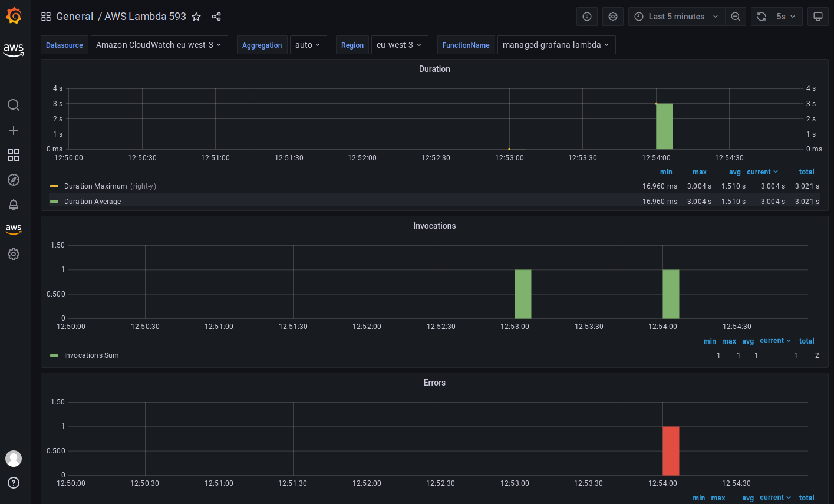
Task: Click the dashboard grid icon beside General
Action: click(x=46, y=17)
